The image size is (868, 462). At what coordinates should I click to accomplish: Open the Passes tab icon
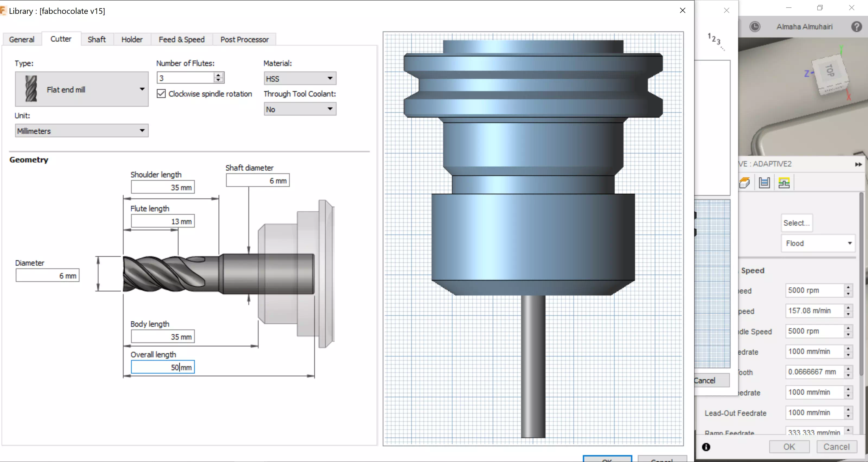(784, 183)
